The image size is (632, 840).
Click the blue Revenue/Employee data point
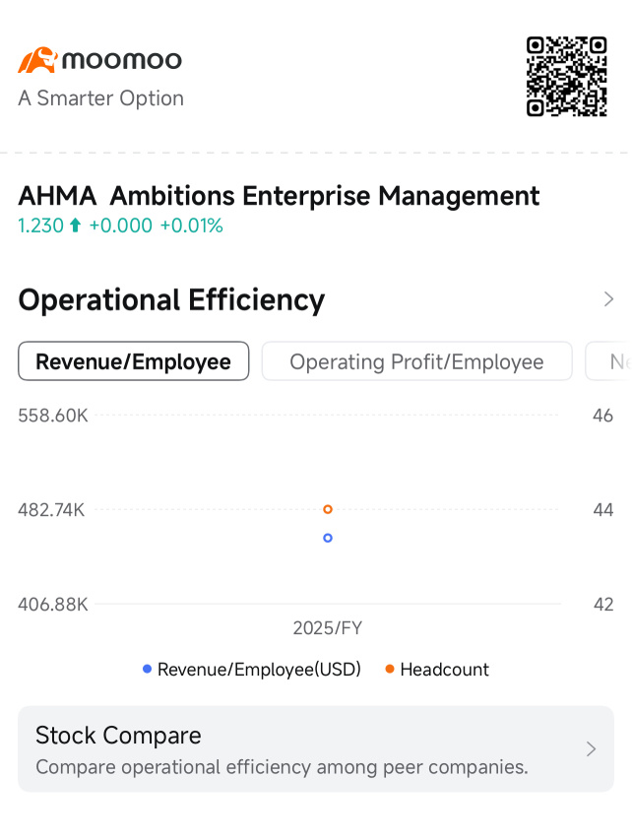click(328, 538)
